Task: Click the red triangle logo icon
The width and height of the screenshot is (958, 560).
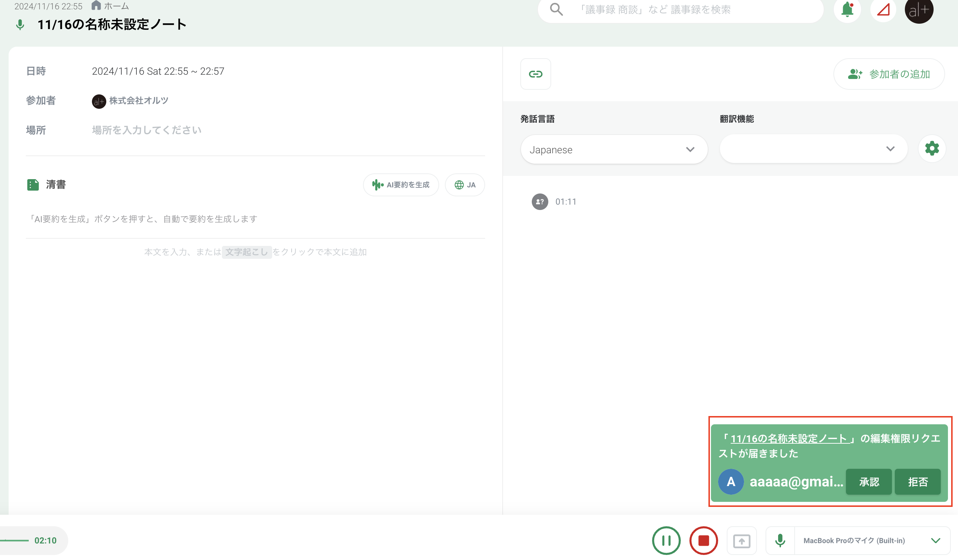Action: point(883,9)
